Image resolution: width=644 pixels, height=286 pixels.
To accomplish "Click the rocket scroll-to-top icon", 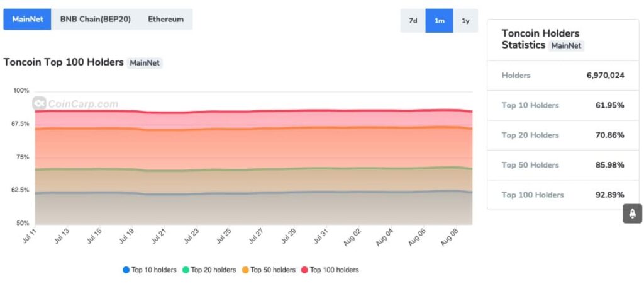I will pos(632,214).
